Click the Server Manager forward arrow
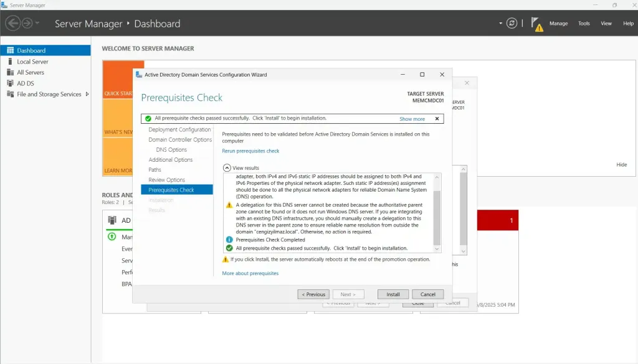The width and height of the screenshot is (638, 364). coord(27,23)
